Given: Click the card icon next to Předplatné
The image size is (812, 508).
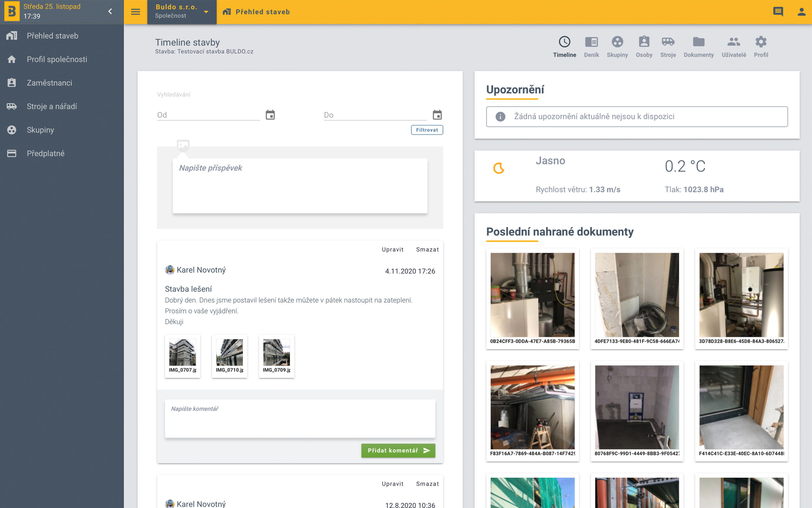Looking at the screenshot, I should (x=12, y=153).
